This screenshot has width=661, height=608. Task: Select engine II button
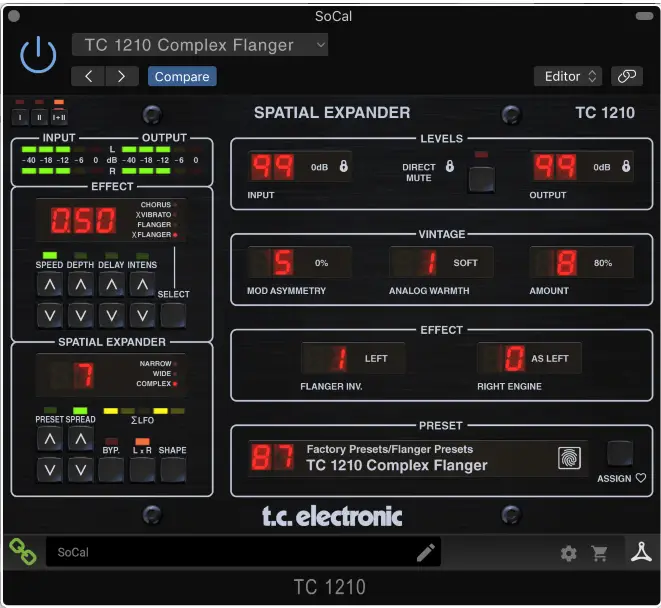[39, 117]
